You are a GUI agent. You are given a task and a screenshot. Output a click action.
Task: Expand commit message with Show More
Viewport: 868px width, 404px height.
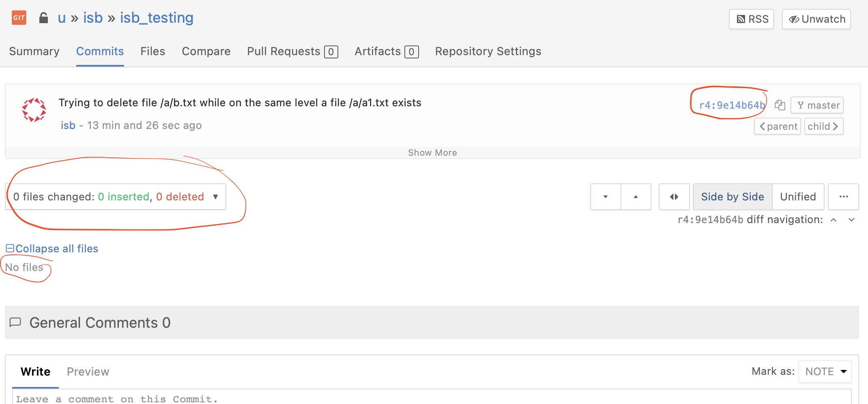pos(432,153)
